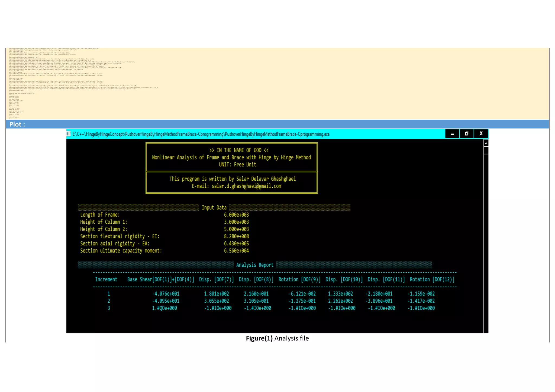Click the invalid base shear value 1.#QOe+000
The width and height of the screenshot is (555, 392).
[x=164, y=308]
